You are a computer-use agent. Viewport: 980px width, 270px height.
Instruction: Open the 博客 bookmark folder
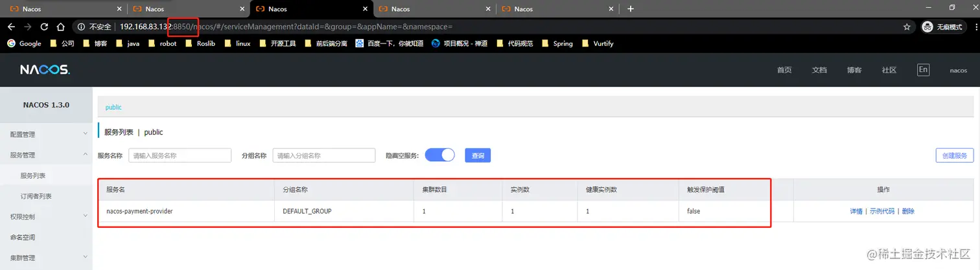pyautogui.click(x=95, y=43)
